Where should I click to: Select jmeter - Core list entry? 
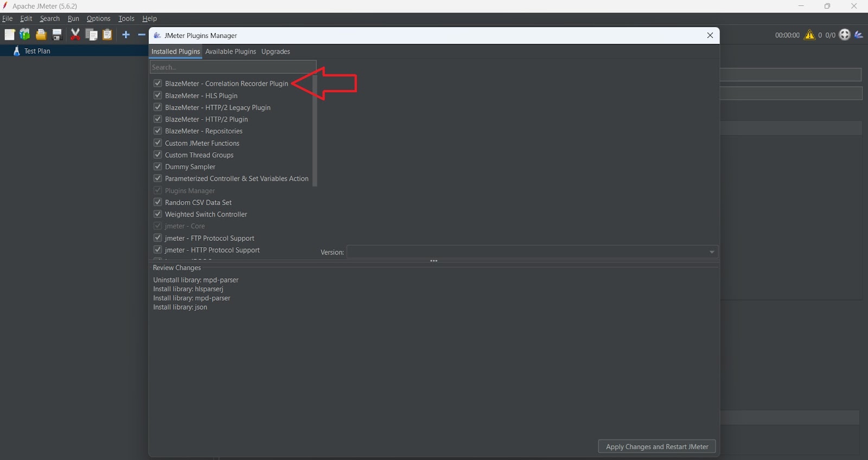click(184, 226)
